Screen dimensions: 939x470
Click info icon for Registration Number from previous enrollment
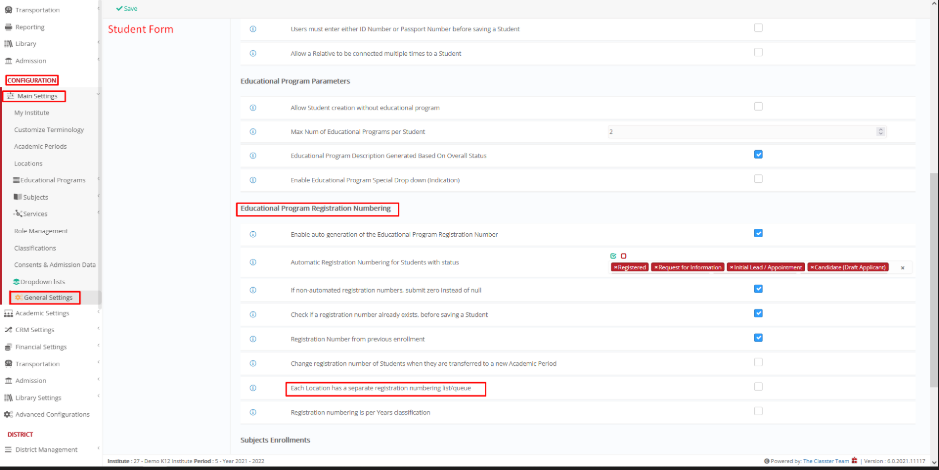point(253,339)
